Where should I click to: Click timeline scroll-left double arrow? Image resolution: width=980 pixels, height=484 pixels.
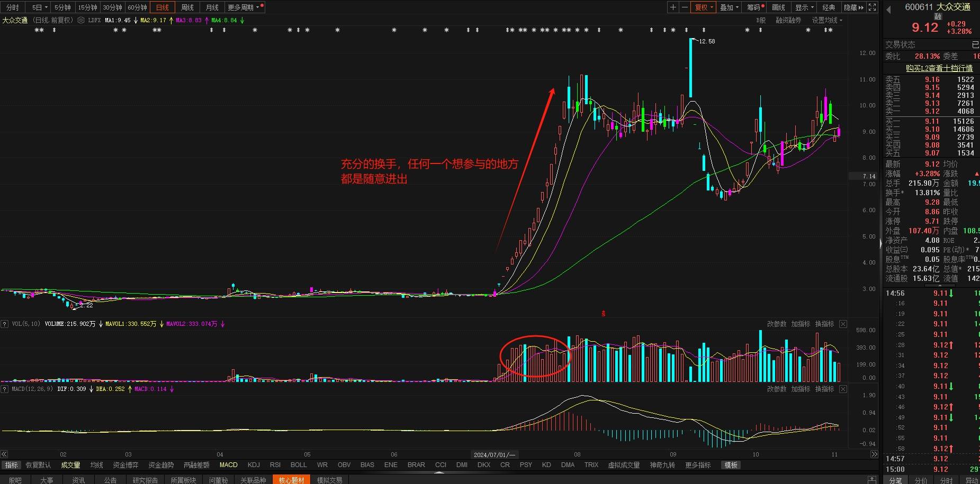[4, 454]
